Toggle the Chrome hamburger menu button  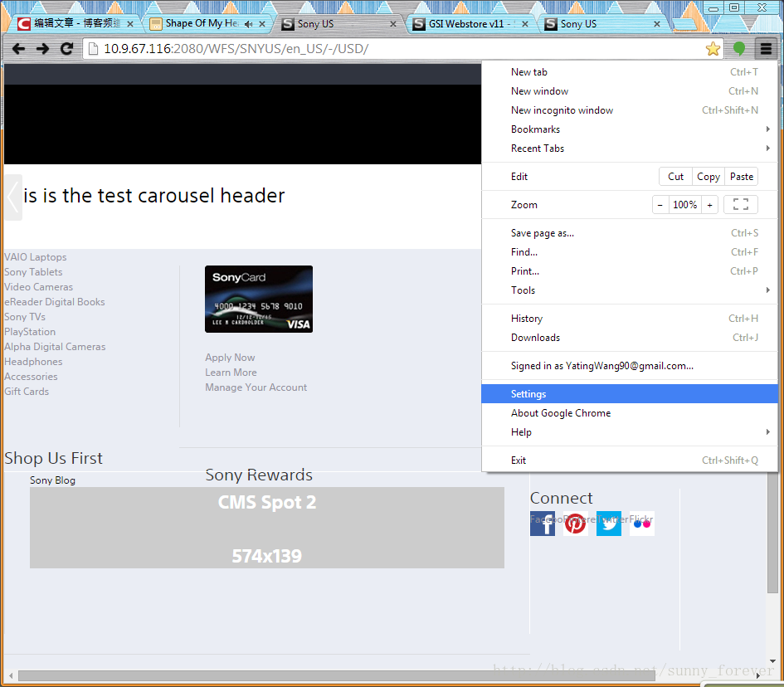click(766, 48)
